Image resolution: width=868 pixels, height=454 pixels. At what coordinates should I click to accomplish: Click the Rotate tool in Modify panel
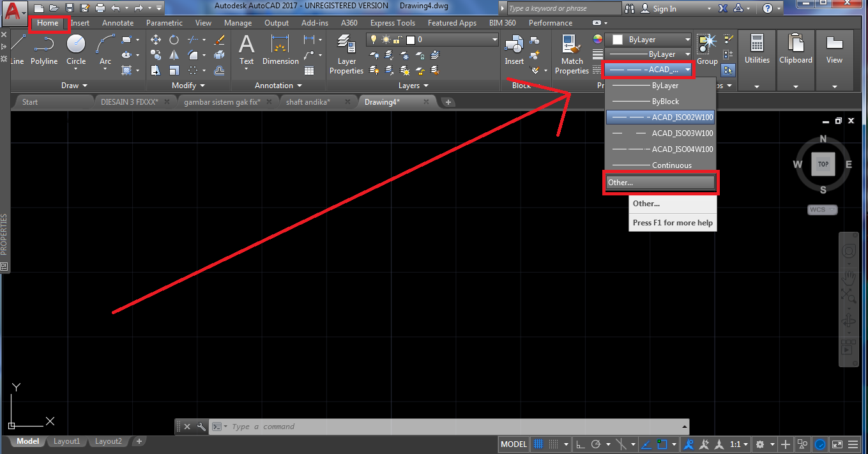(174, 40)
